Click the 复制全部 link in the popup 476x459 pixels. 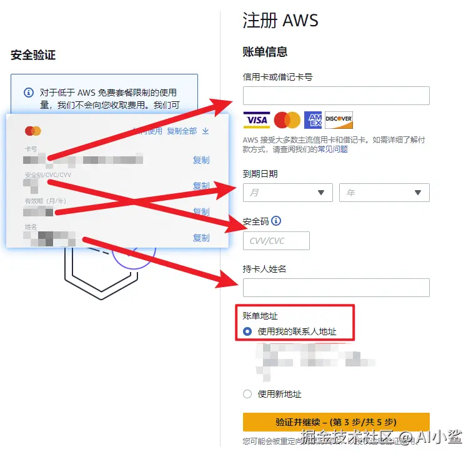pos(182,131)
